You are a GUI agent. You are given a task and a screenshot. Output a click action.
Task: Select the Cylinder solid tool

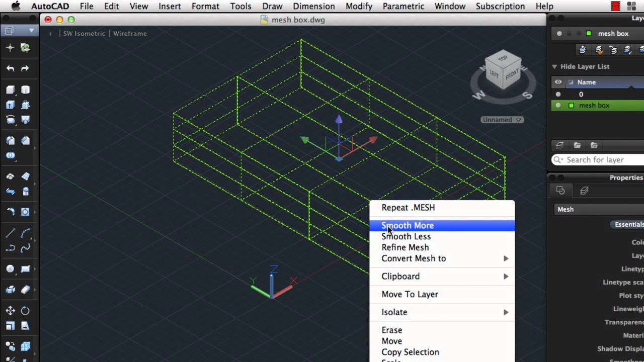point(25,90)
